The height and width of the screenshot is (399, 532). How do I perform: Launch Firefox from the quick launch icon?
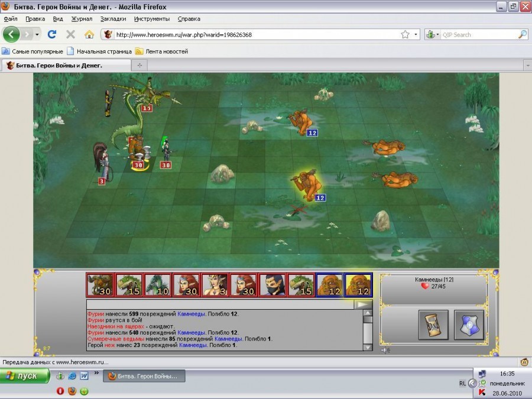(72, 391)
